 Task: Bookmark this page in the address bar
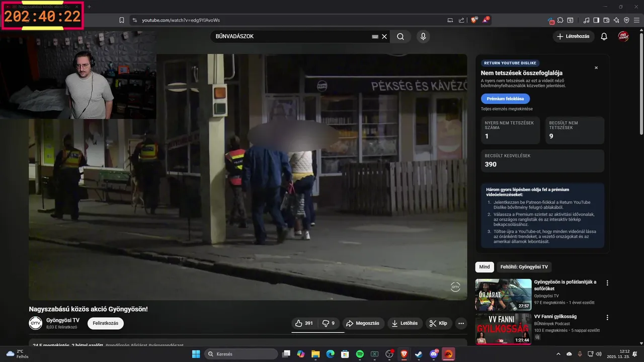122,20
